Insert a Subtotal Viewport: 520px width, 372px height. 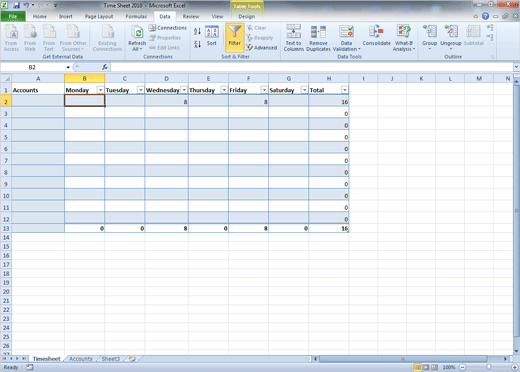[473, 36]
